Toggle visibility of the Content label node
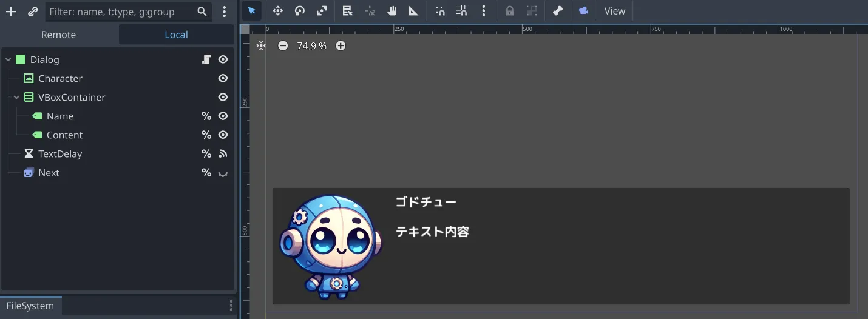The width and height of the screenshot is (868, 319). [x=223, y=135]
